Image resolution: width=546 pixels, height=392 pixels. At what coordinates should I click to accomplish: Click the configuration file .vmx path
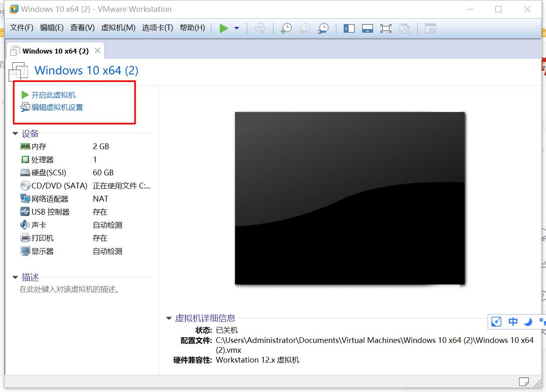375,345
